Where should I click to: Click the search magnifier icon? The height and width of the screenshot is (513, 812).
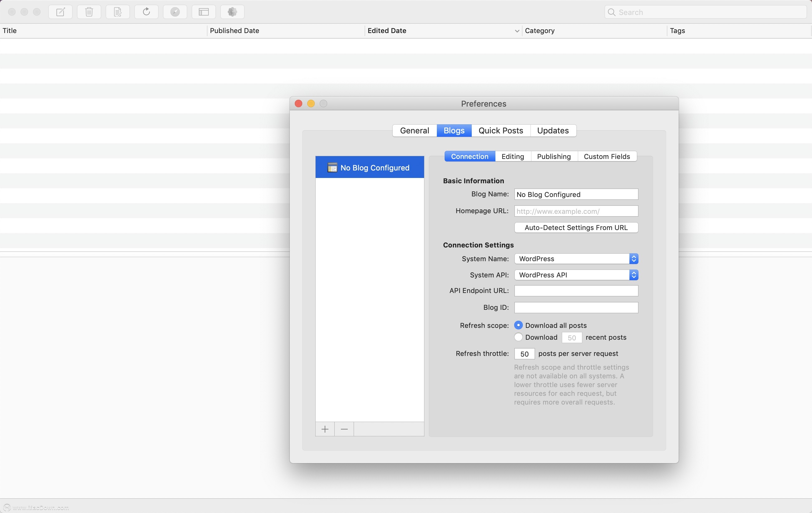611,12
